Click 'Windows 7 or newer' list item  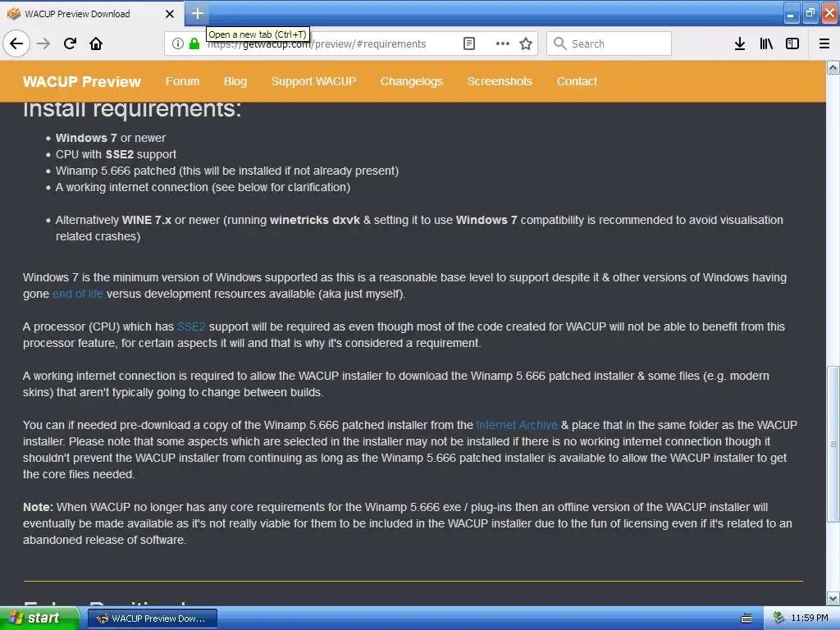pos(111,138)
